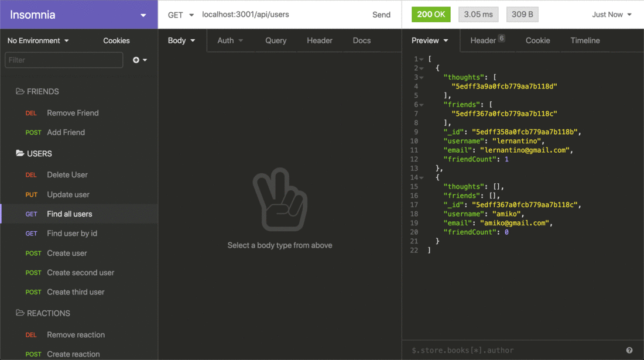Select the Add Friend POST request
The image size is (644, 360).
[79, 132]
